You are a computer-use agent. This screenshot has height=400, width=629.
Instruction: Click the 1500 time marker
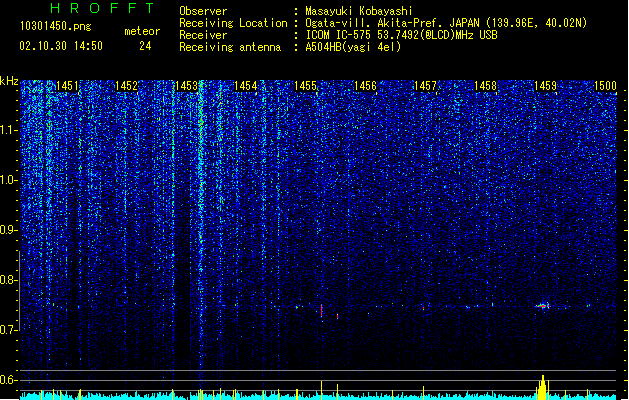click(x=605, y=86)
